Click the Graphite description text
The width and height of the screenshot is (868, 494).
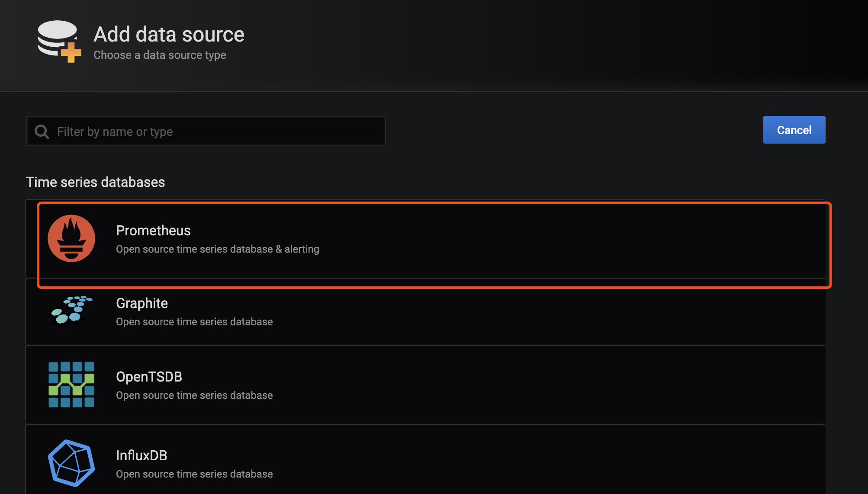click(x=194, y=322)
